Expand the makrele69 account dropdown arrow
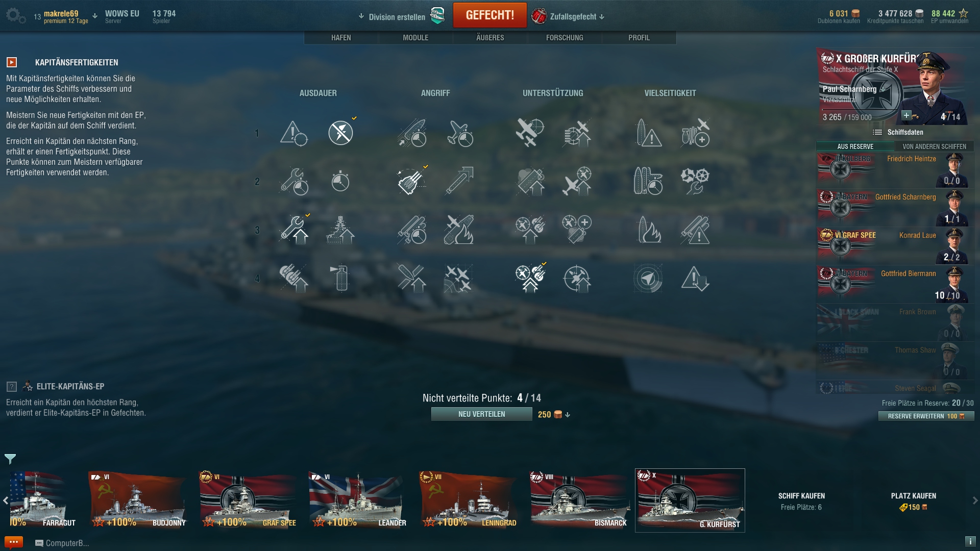The width and height of the screenshot is (980, 551). (95, 16)
